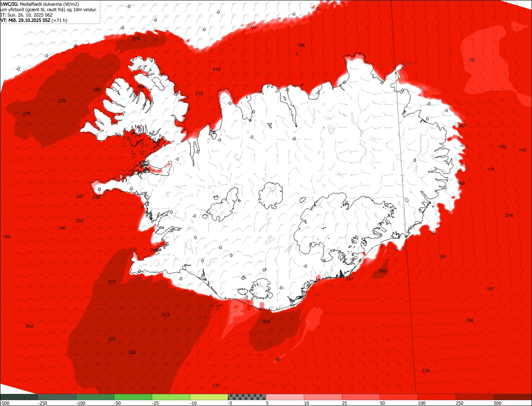Select the initial time line 'IT: Sun. 26. 10. 2025 06Z'

[27, 15]
